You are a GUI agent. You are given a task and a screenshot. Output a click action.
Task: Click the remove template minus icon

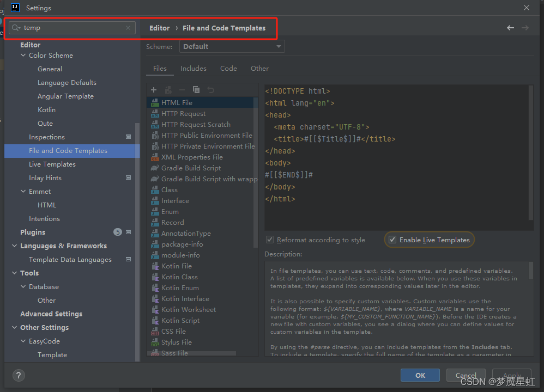pos(182,90)
